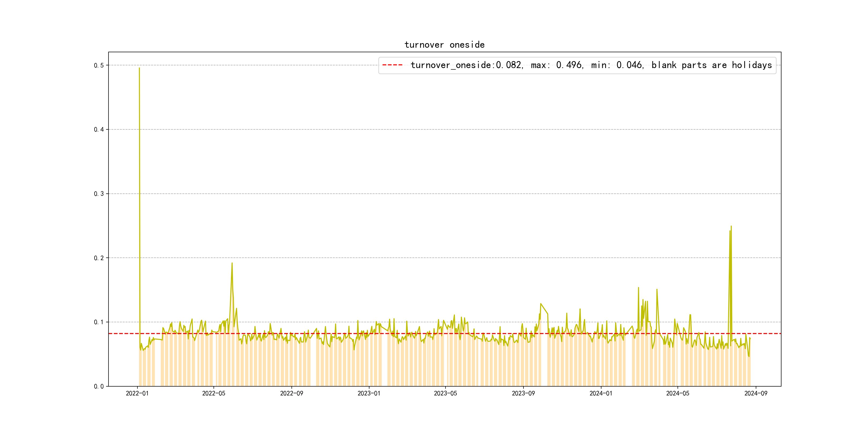
Task: Click the x-axis label 2024-01
Action: [x=601, y=393]
